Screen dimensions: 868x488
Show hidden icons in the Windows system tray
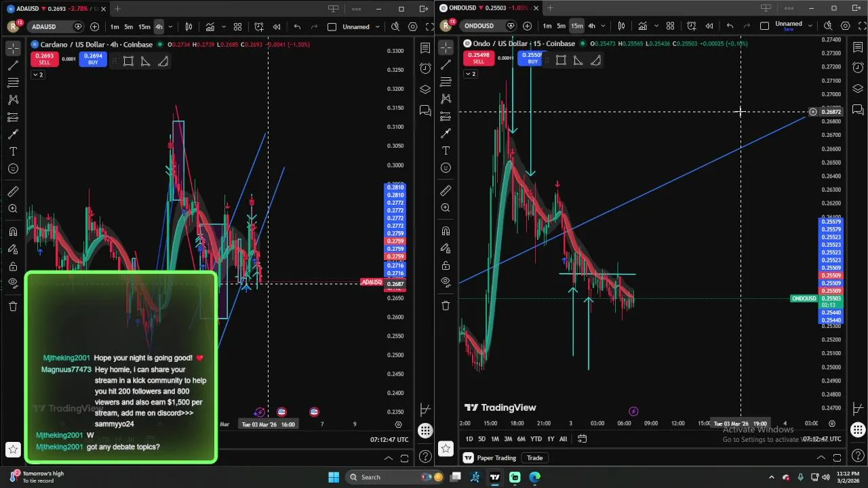[x=772, y=477]
